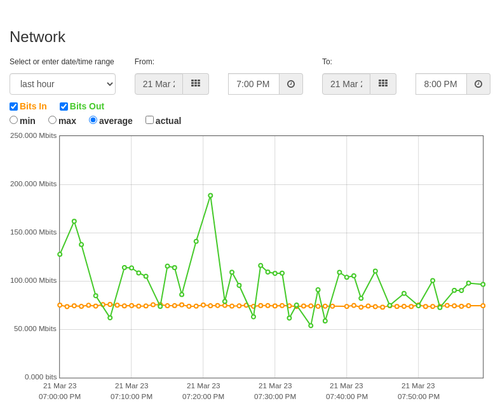Open the From time clock icon
Screen dimensions: 500x403
pos(291,84)
